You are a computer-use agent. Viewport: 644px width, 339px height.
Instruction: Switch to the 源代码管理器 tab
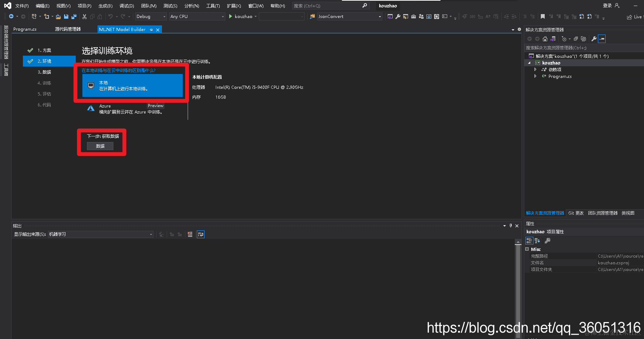[68, 29]
